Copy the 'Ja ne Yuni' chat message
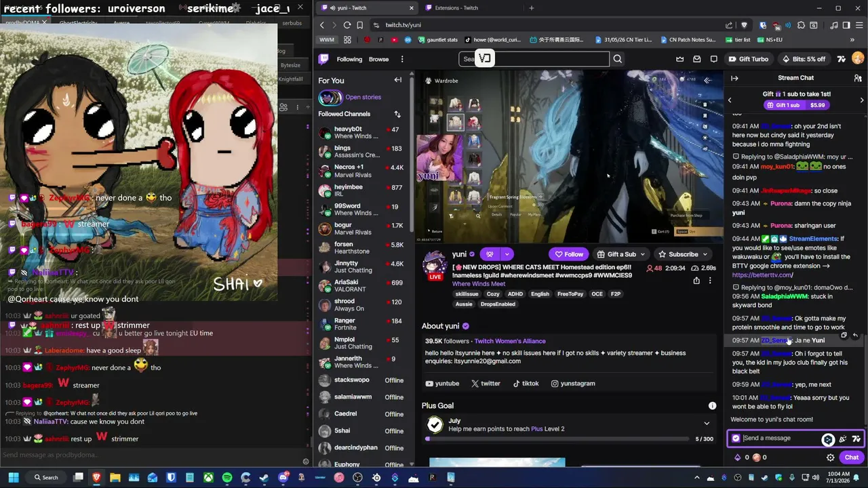Viewport: 868px width, 488px height. pos(844,335)
